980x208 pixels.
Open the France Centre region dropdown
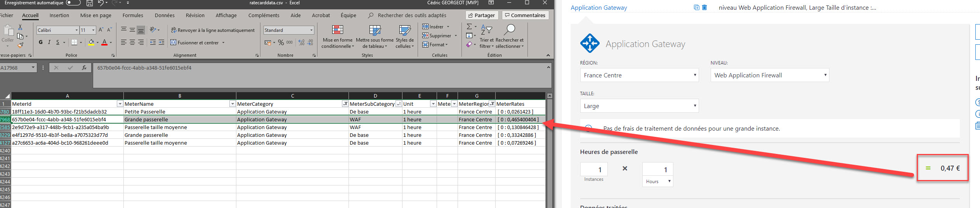click(639, 75)
